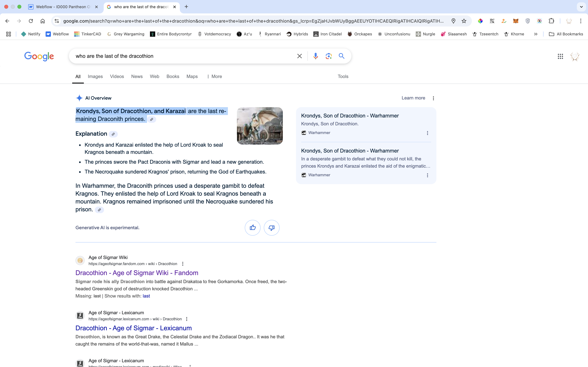Click the Learn more link
This screenshot has height=367, width=588.
tap(413, 98)
